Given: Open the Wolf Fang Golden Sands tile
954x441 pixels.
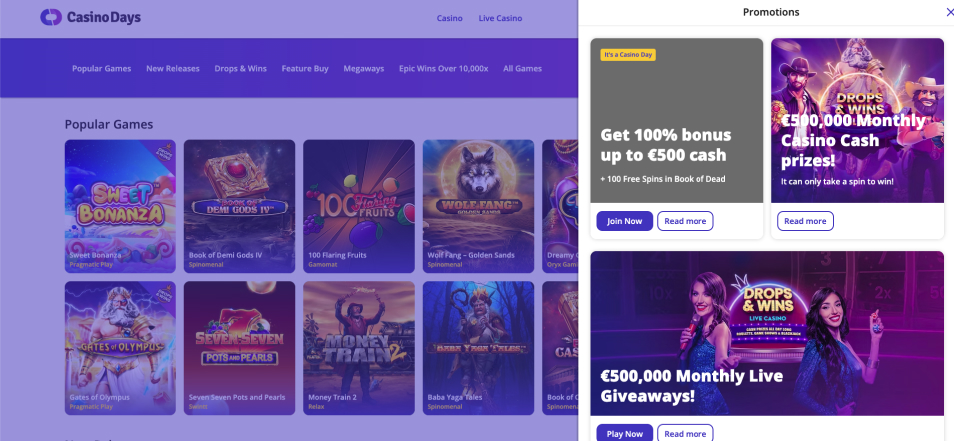Looking at the screenshot, I should [478, 206].
